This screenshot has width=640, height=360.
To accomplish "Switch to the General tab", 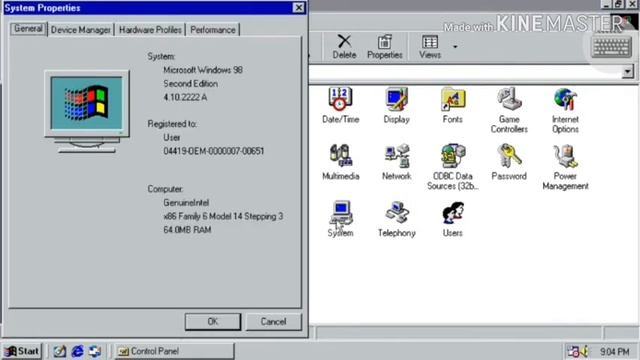I will click(x=28, y=29).
